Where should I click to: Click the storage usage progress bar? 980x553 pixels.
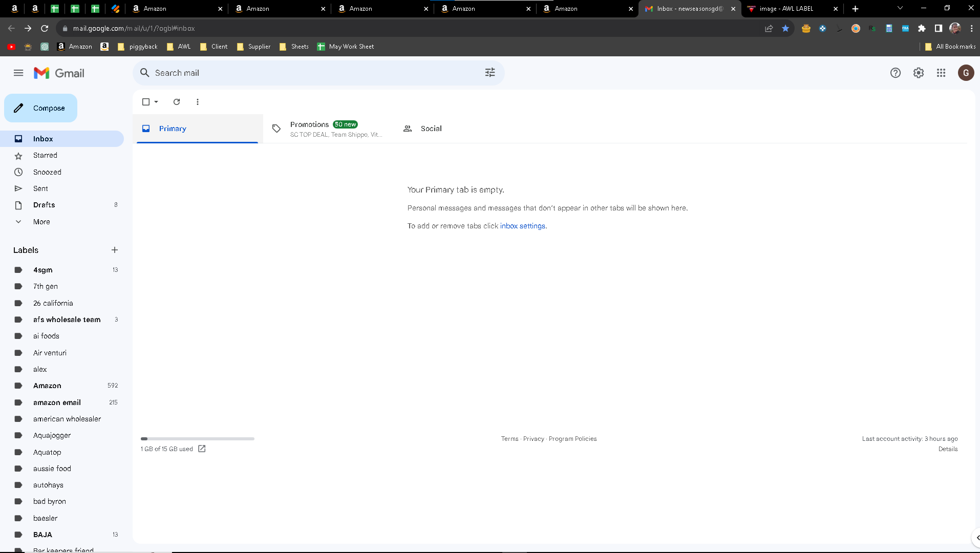click(198, 439)
